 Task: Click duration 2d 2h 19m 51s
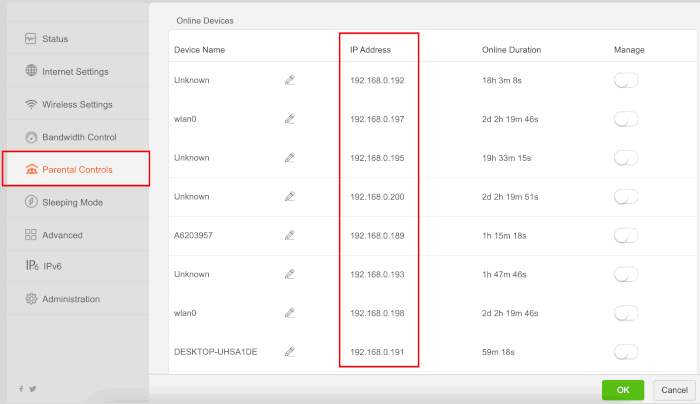pos(510,197)
